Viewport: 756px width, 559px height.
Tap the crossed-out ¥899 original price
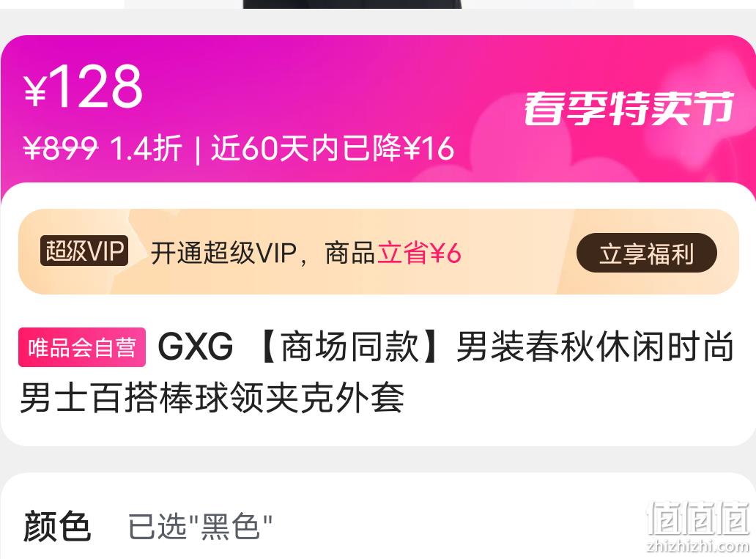(60, 147)
